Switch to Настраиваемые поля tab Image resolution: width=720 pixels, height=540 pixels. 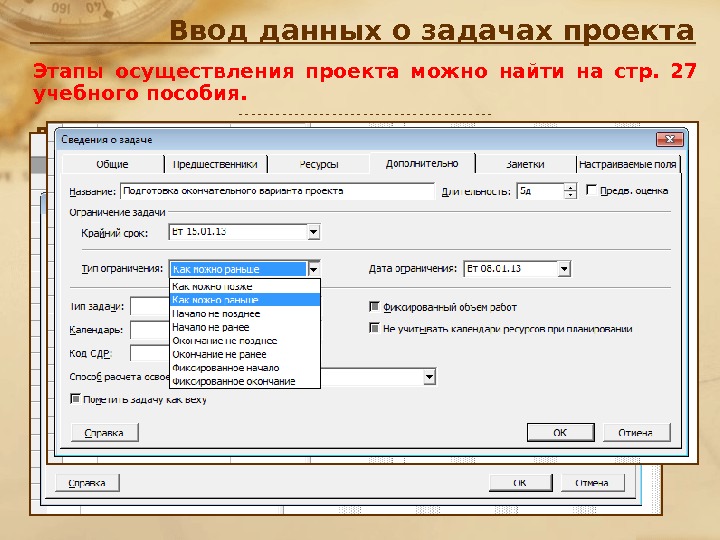pos(628,164)
